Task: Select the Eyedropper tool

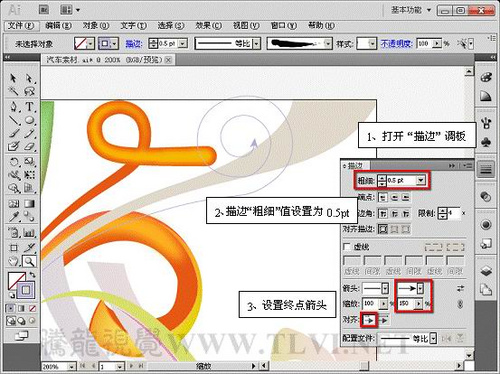Action: point(14,216)
